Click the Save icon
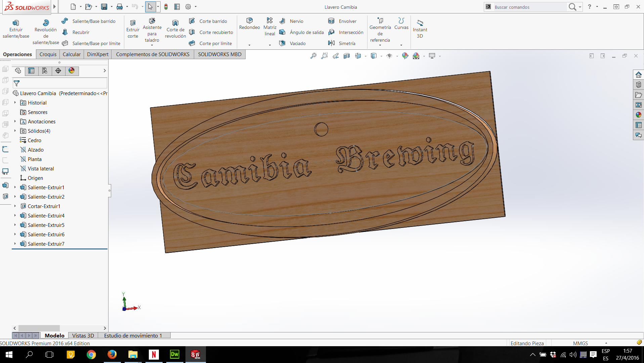644x363 pixels. coord(104,7)
